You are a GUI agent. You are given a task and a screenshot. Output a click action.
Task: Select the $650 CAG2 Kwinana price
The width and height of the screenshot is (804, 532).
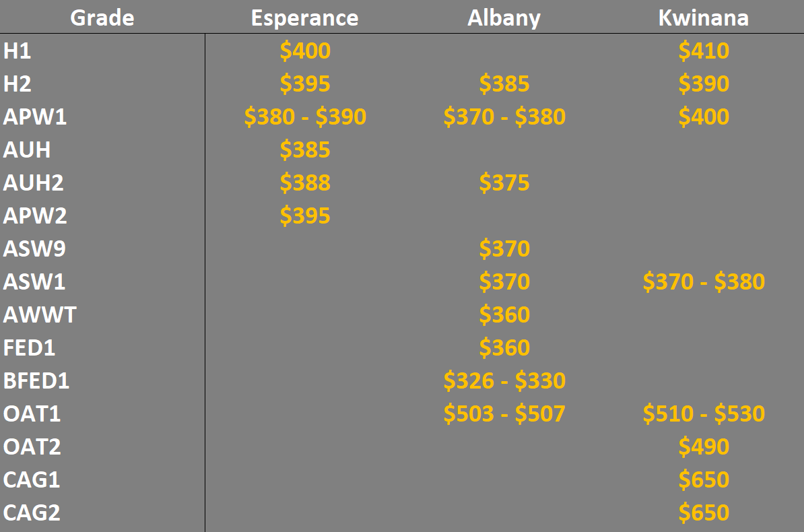(704, 512)
